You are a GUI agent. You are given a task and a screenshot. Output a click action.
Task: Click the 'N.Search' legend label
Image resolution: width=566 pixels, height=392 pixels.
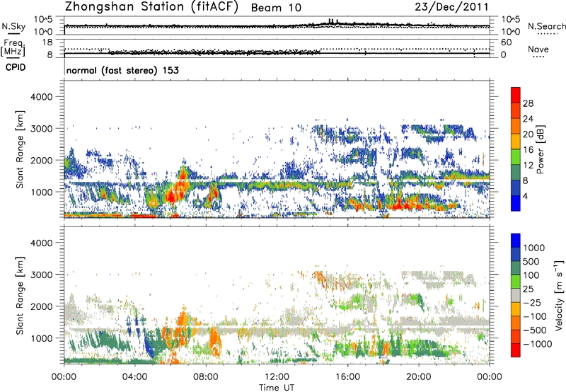point(546,26)
